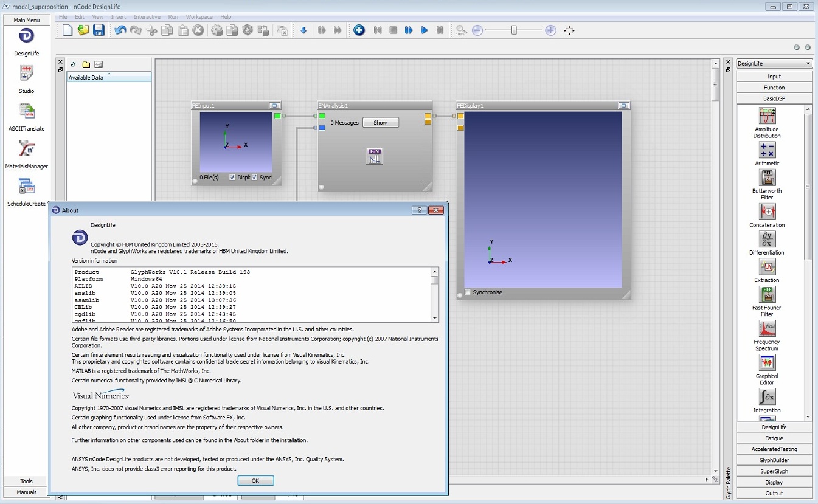
Task: Click the Copy toolbar icon
Action: [167, 30]
